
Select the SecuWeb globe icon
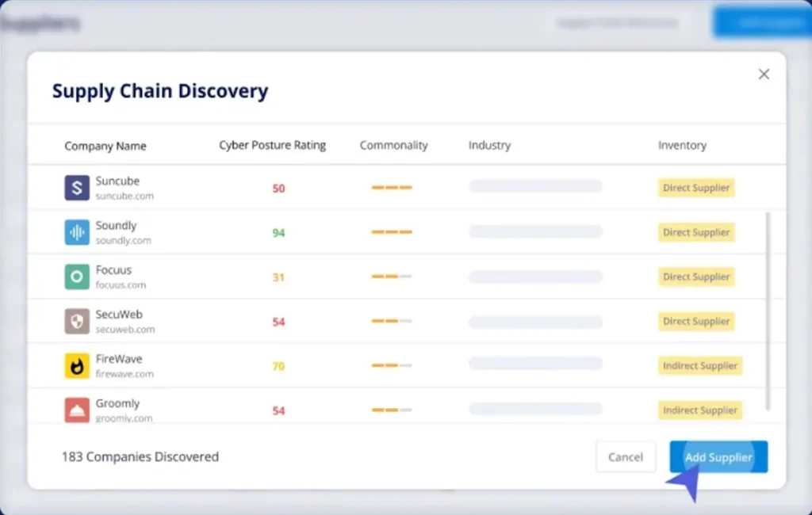pos(77,321)
